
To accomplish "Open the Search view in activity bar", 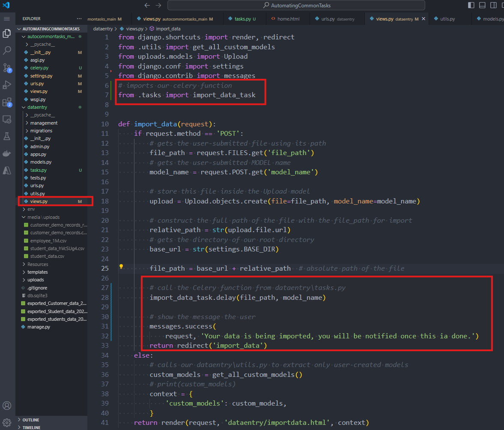I will tap(7, 51).
